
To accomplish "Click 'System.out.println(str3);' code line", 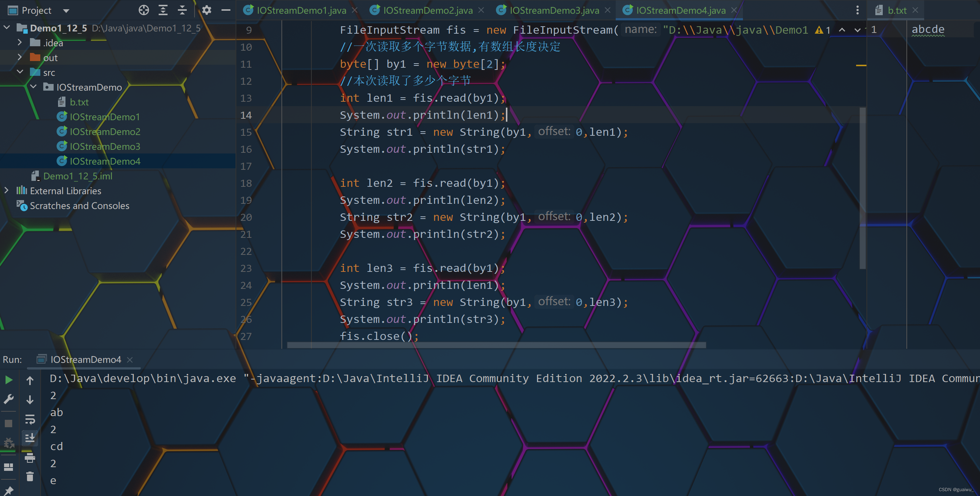I will point(423,319).
